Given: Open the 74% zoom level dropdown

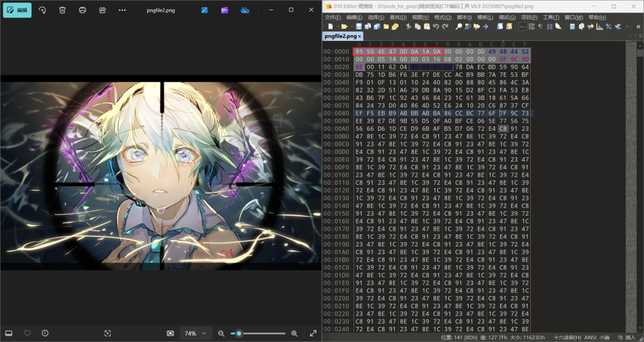Looking at the screenshot, I should 194,333.
